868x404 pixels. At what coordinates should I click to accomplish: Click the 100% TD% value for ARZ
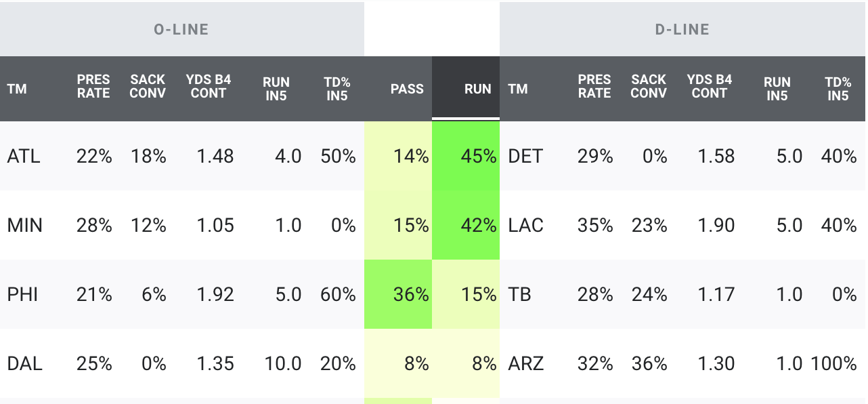(834, 364)
